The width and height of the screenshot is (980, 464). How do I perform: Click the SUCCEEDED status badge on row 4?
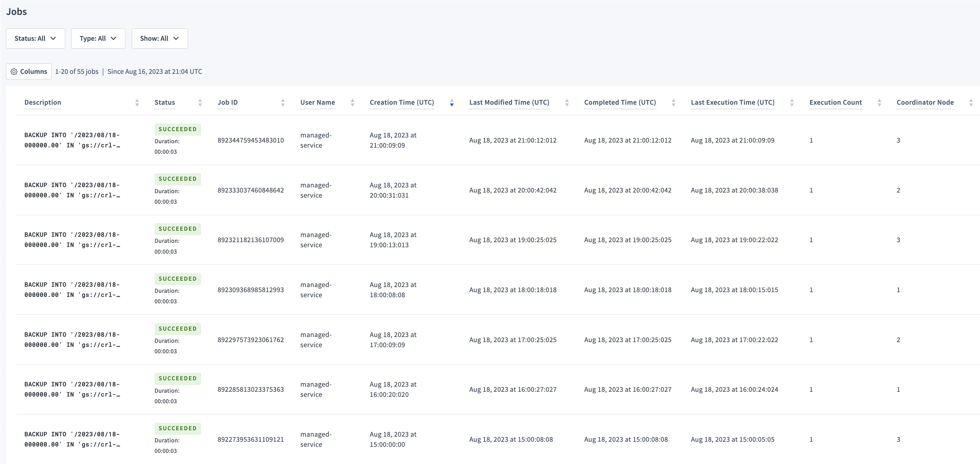coord(178,278)
